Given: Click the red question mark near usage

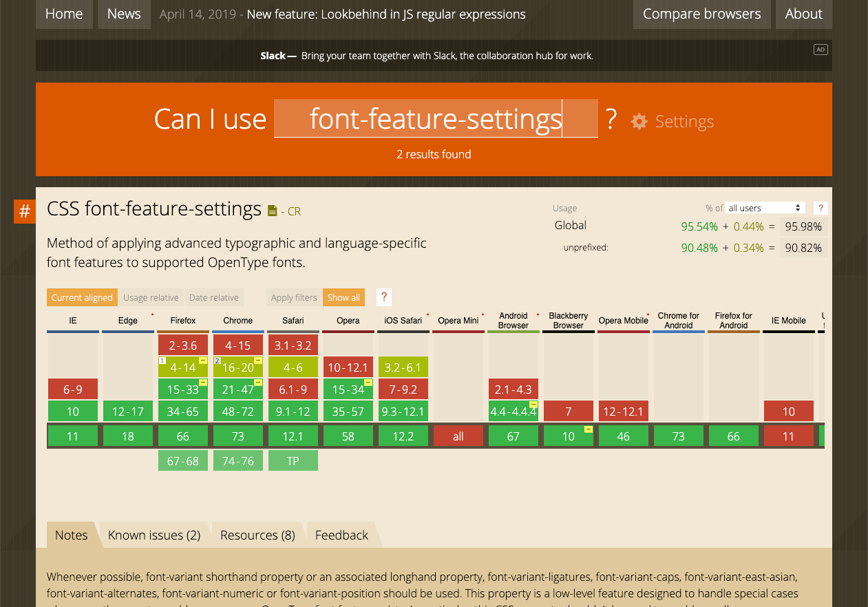Looking at the screenshot, I should point(820,208).
